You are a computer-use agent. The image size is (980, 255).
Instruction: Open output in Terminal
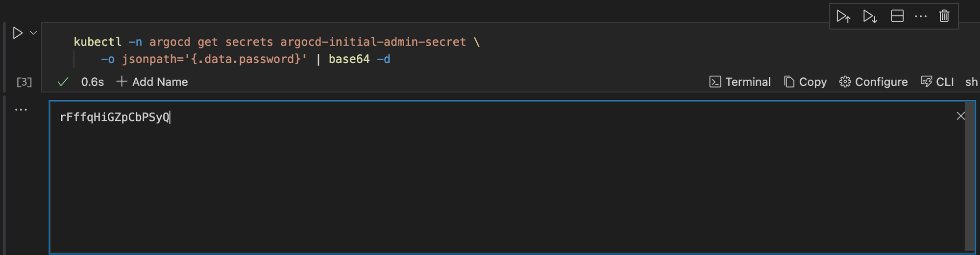tap(740, 82)
